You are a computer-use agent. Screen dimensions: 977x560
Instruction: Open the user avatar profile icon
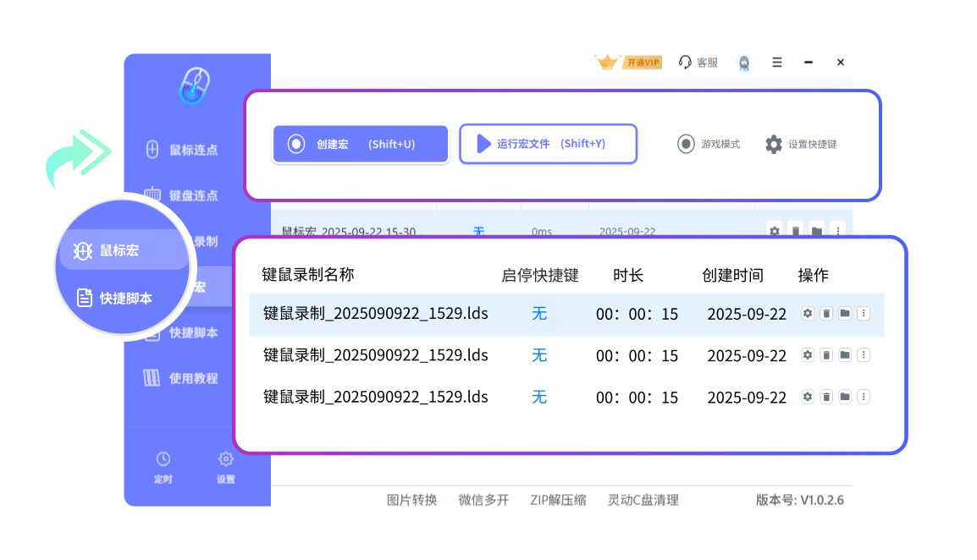click(744, 63)
